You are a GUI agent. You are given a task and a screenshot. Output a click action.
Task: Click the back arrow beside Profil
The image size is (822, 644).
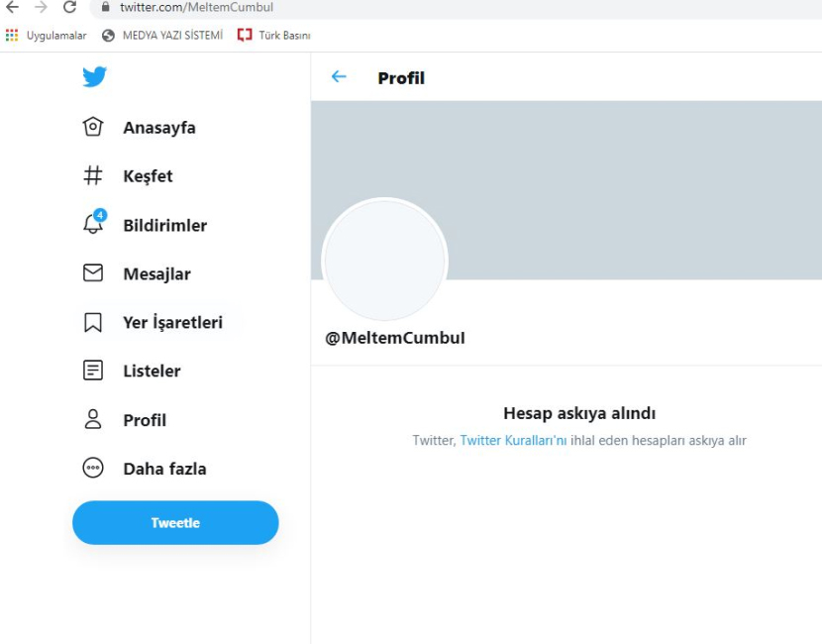click(x=339, y=77)
